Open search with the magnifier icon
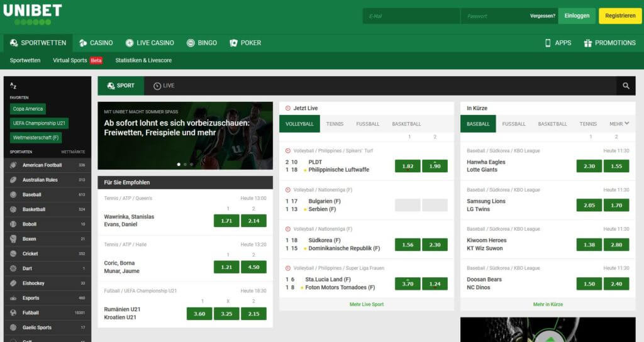Screen dimensions: 644x342 (626, 85)
